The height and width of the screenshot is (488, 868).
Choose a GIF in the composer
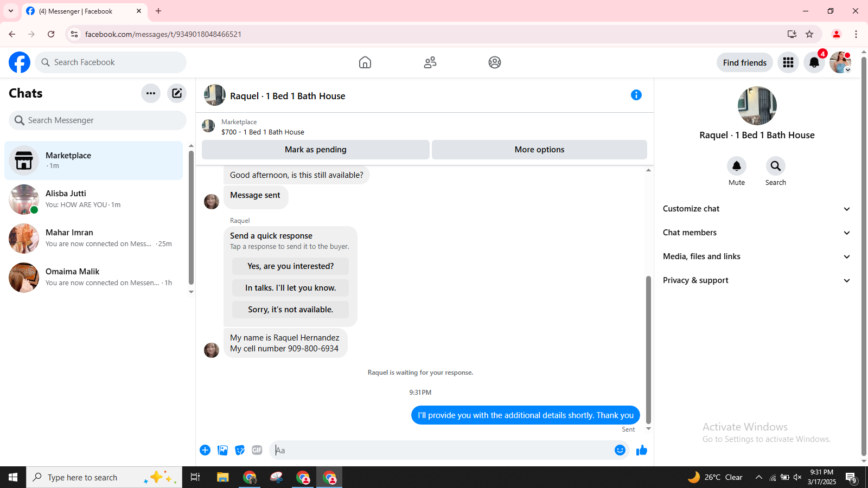click(x=257, y=450)
